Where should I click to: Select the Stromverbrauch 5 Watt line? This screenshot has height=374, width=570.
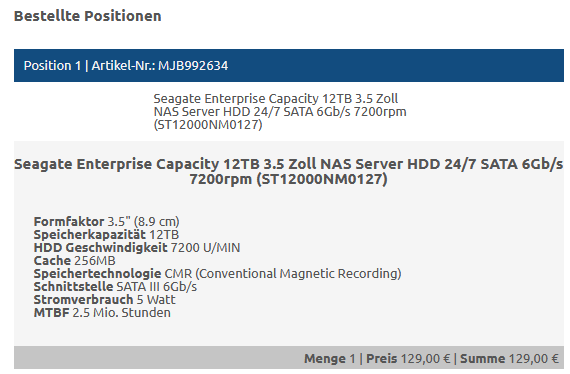pyautogui.click(x=104, y=299)
